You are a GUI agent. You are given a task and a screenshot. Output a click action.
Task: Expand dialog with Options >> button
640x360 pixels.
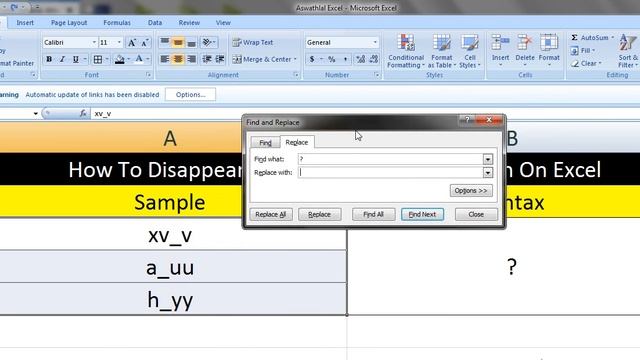471,191
